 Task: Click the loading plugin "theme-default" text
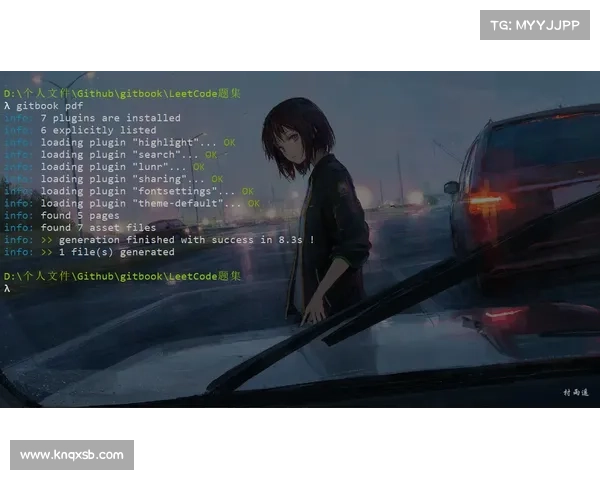(x=141, y=203)
